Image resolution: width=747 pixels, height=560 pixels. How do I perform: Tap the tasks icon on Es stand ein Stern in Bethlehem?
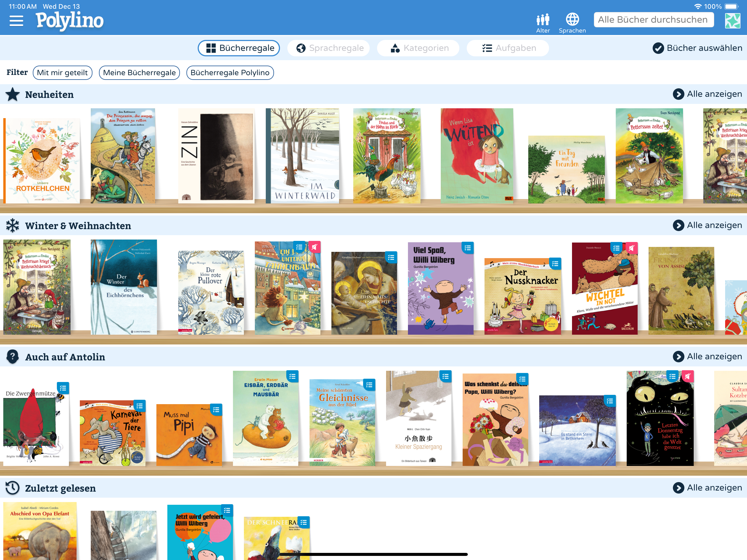(x=609, y=401)
